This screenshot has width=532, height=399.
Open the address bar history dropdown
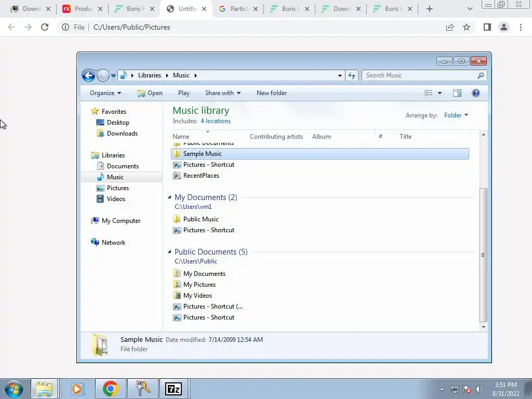pyautogui.click(x=340, y=76)
